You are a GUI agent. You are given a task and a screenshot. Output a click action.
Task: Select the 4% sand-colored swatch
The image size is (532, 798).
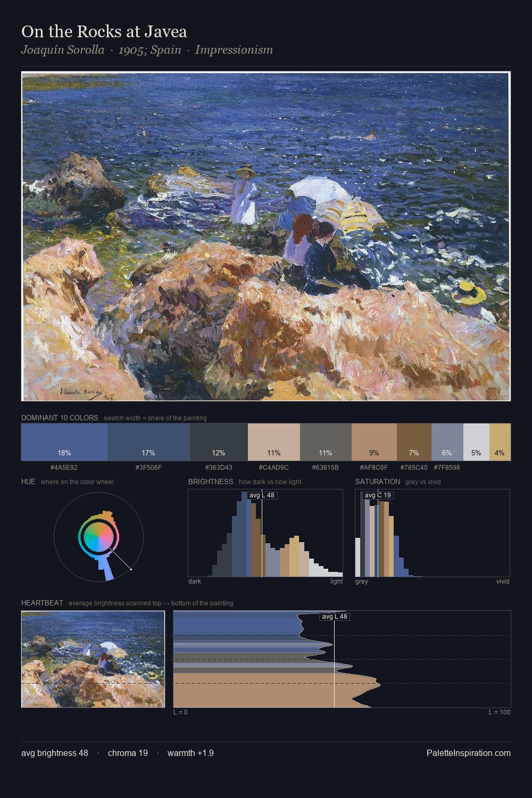click(x=500, y=442)
